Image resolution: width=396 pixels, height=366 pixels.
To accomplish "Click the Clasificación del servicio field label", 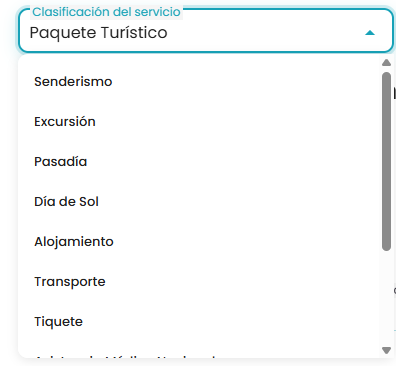I will click(x=106, y=12).
